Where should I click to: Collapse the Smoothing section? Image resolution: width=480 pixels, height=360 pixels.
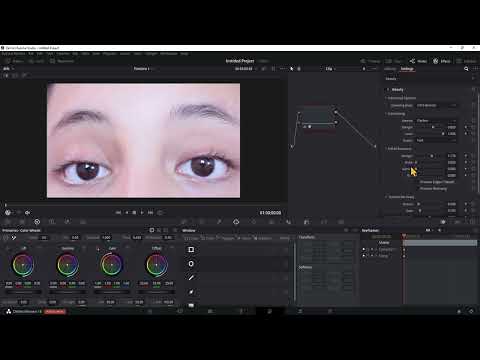[x=386, y=114]
